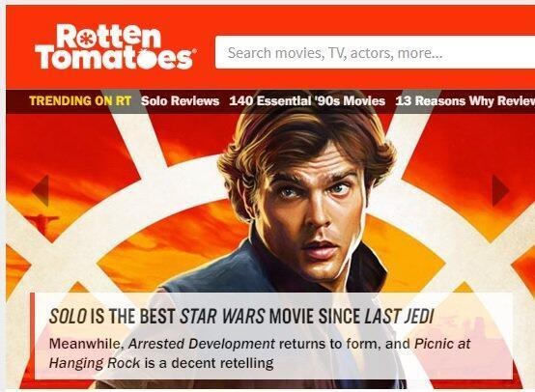Image resolution: width=535 pixels, height=392 pixels.
Task: Show the previous slide with the left arrow
Action: (x=41, y=190)
